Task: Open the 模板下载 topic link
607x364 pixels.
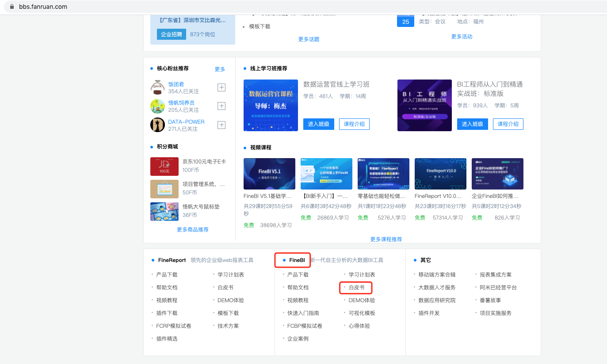Action: coord(260,27)
